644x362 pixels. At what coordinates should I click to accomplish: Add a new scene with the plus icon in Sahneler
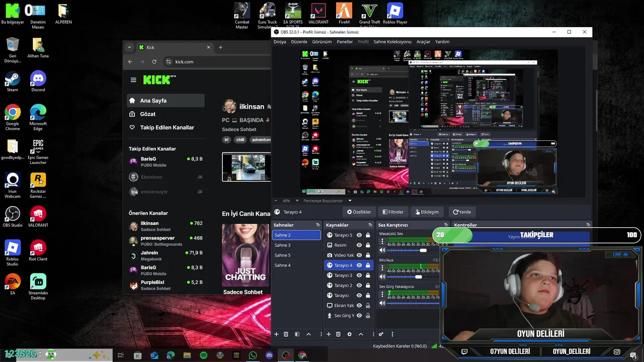[x=276, y=334]
